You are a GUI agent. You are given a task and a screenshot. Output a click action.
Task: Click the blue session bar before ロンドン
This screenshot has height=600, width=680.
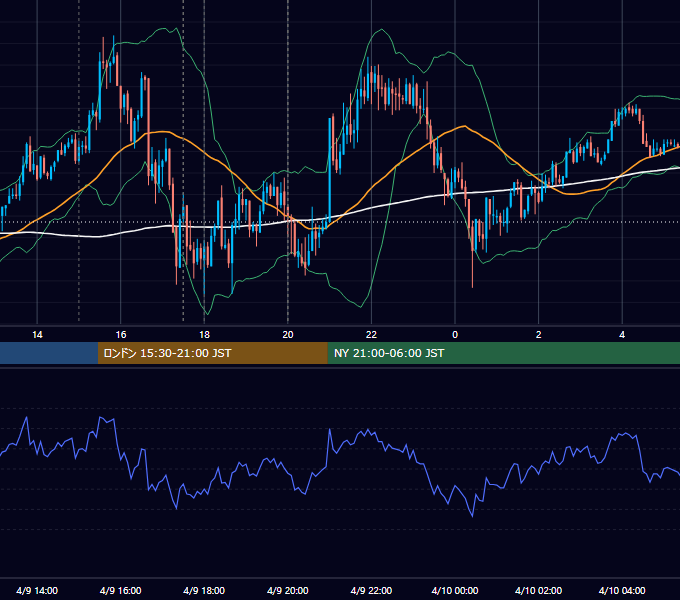tap(49, 353)
